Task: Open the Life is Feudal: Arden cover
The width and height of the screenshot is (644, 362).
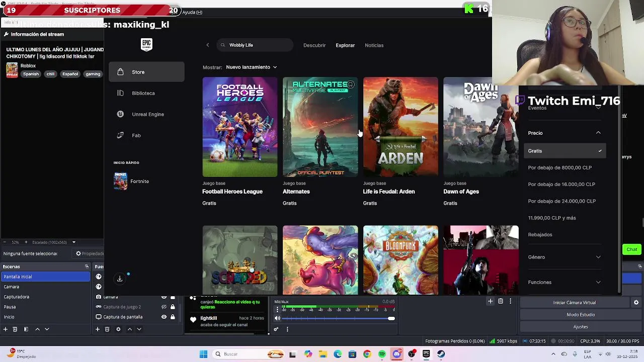Action: [x=400, y=127]
